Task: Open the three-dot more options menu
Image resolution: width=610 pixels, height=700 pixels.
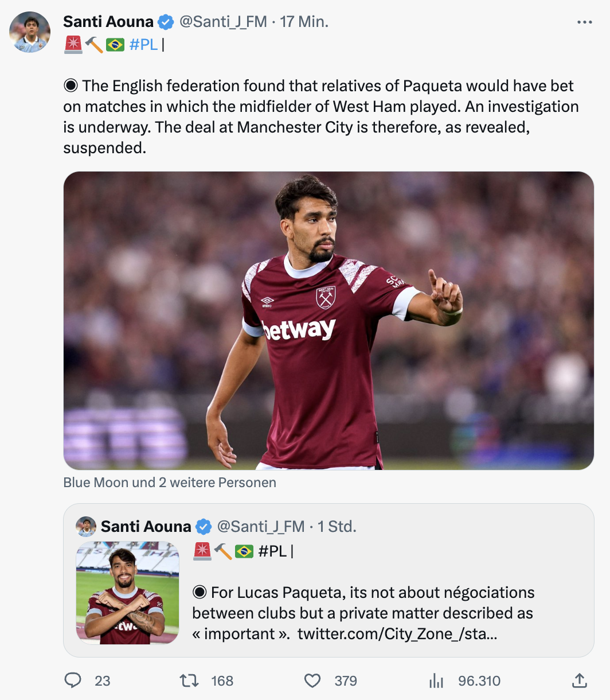Action: (584, 22)
